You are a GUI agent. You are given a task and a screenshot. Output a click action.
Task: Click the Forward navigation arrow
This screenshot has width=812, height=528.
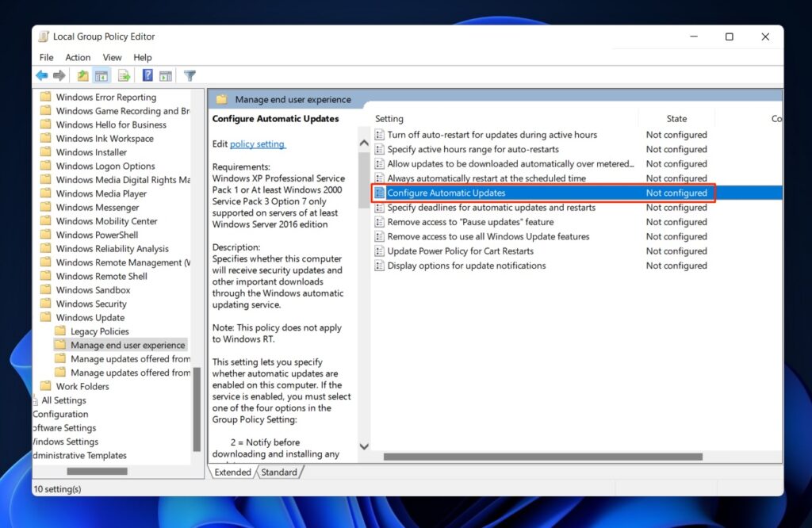tap(60, 75)
